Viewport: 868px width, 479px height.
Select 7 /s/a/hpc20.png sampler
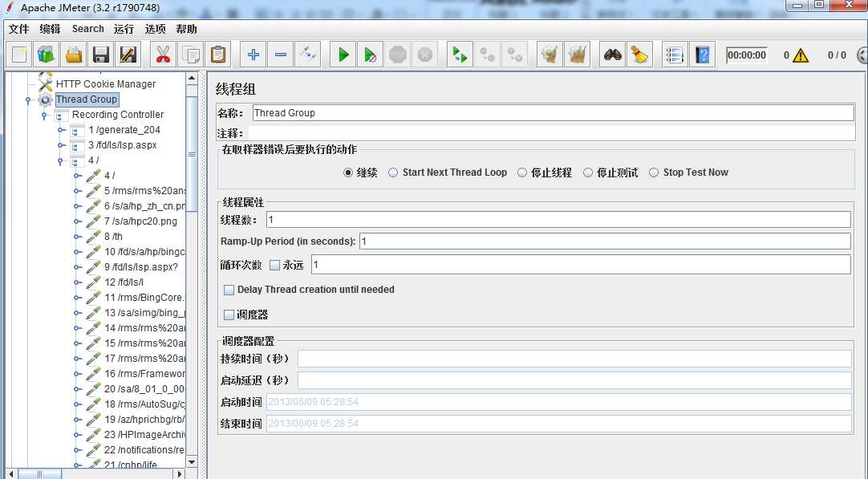pos(140,221)
